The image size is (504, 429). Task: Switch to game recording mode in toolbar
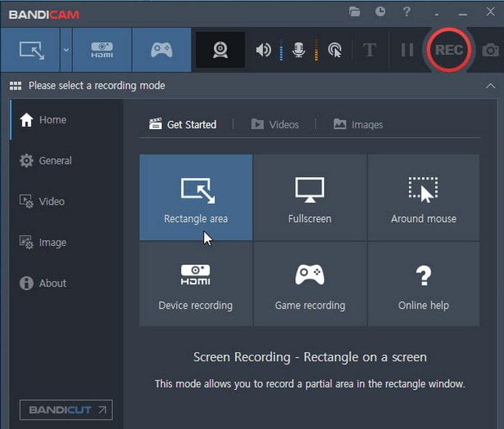pyautogui.click(x=162, y=50)
